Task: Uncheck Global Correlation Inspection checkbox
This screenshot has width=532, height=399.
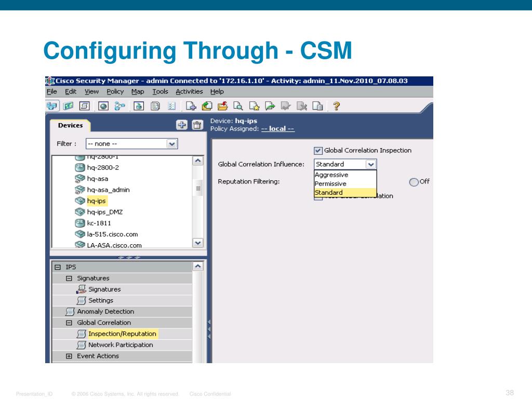Action: tap(318, 151)
